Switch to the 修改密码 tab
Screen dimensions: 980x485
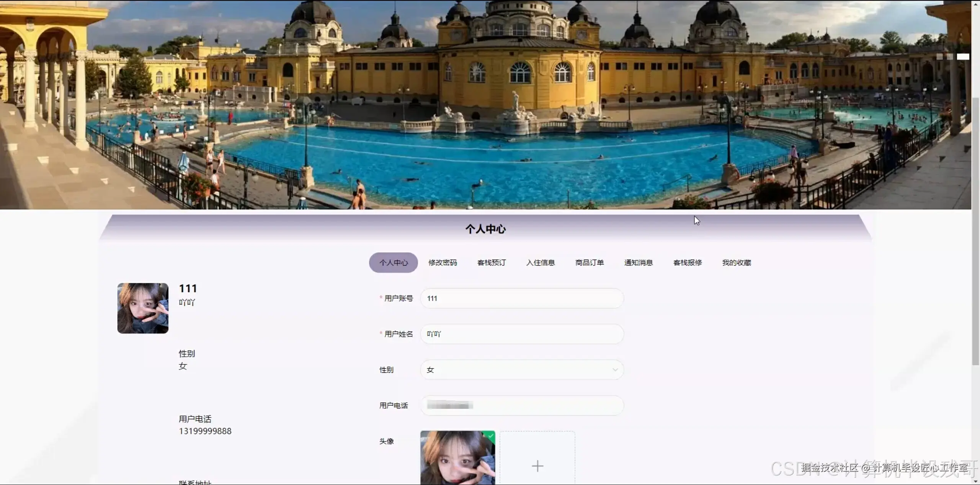pos(443,263)
